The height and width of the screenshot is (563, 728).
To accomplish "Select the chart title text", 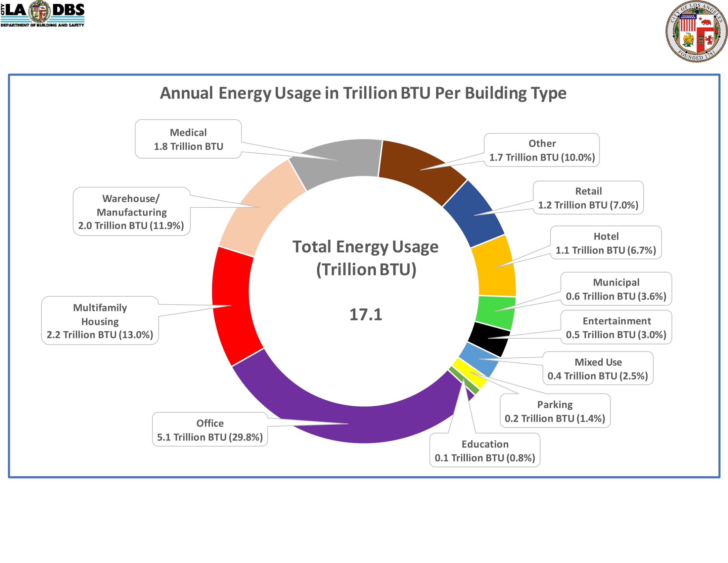I will (363, 93).
